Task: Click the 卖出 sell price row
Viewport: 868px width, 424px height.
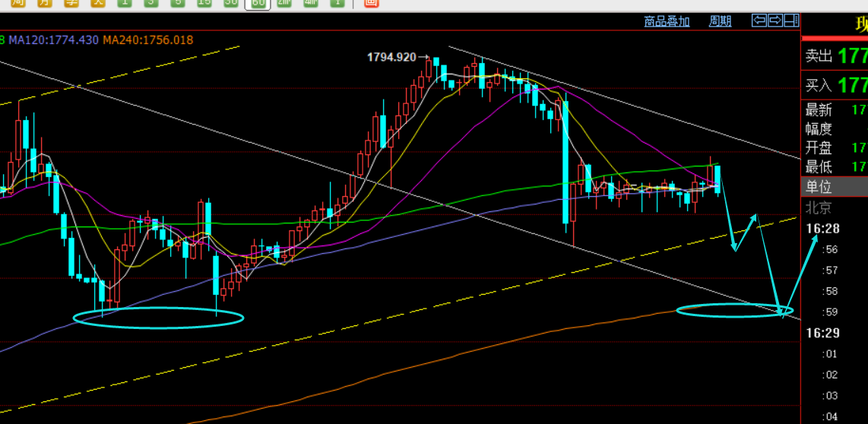Action: click(835, 56)
